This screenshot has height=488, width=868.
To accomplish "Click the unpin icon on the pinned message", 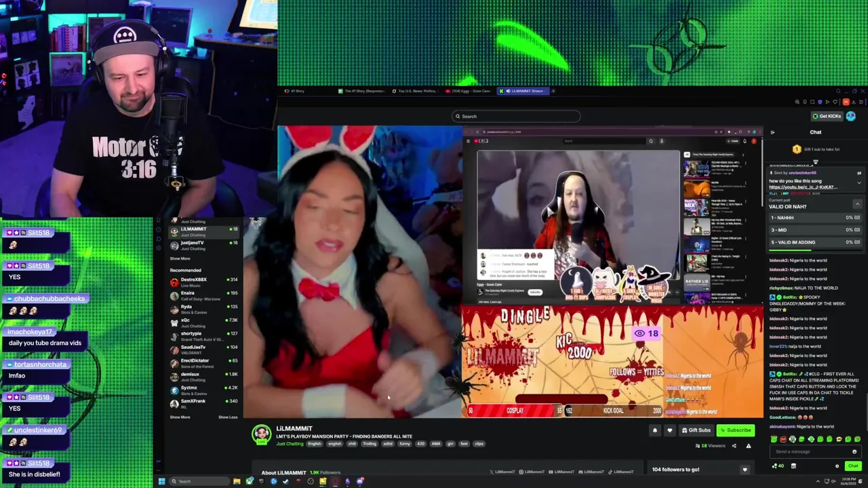I will pyautogui.click(x=859, y=173).
